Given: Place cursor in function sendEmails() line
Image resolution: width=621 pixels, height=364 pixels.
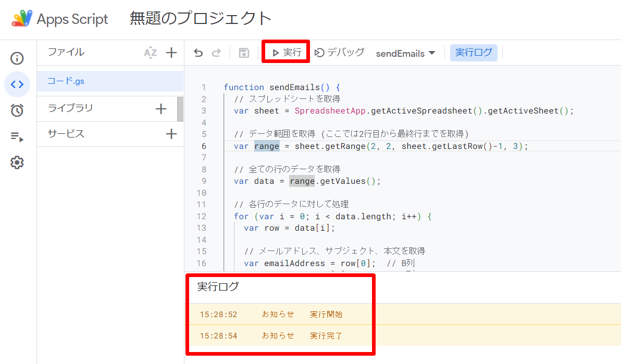Looking at the screenshot, I should coord(282,87).
